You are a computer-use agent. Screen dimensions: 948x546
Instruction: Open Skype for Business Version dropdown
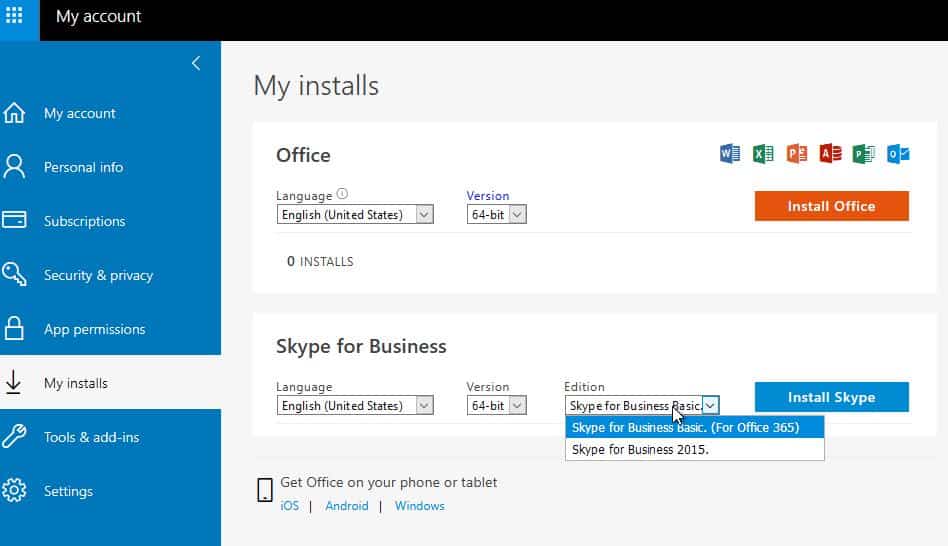496,405
